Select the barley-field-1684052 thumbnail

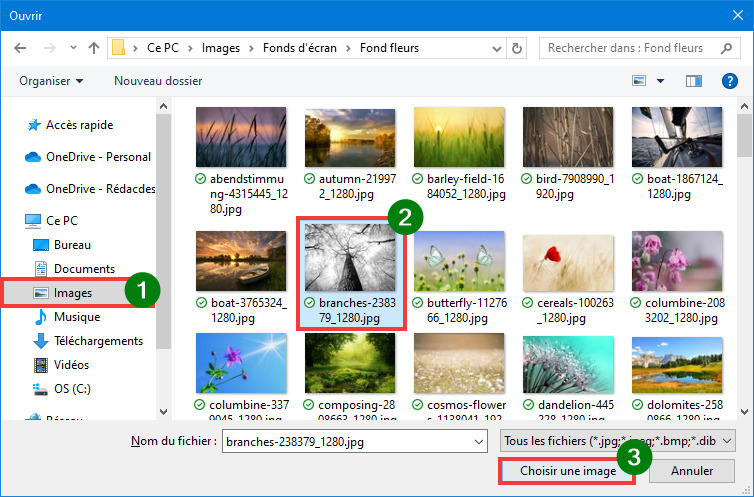pos(459,137)
